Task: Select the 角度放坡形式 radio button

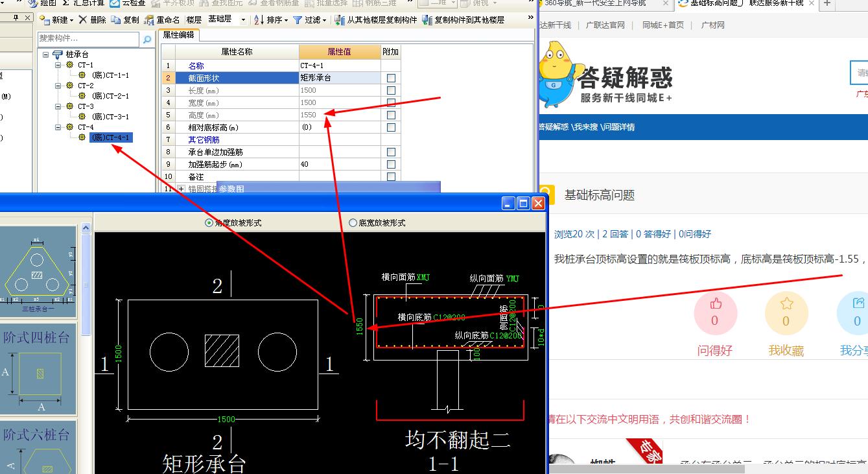Action: (x=209, y=223)
